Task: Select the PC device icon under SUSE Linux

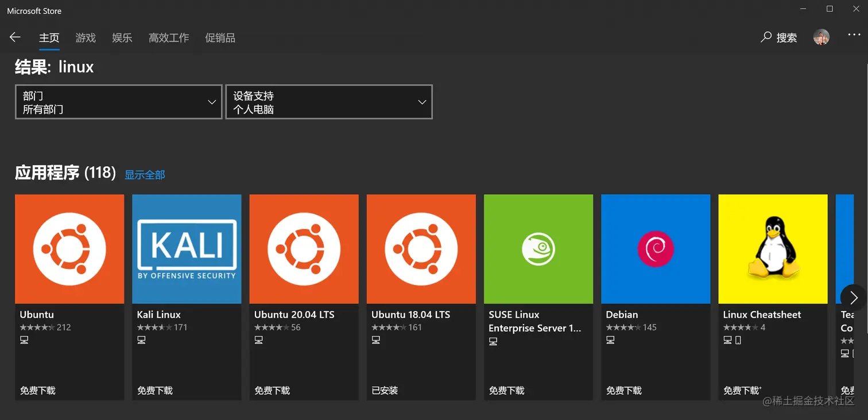Action: [493, 341]
